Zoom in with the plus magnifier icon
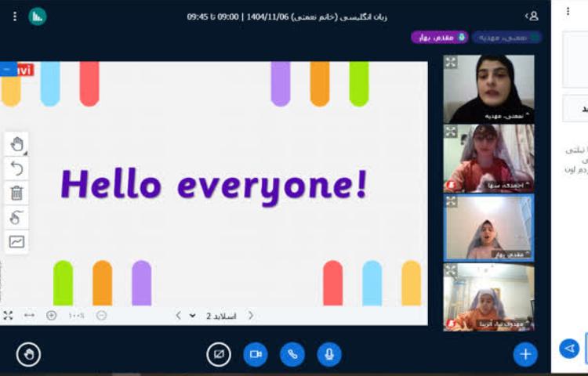 coord(52,315)
